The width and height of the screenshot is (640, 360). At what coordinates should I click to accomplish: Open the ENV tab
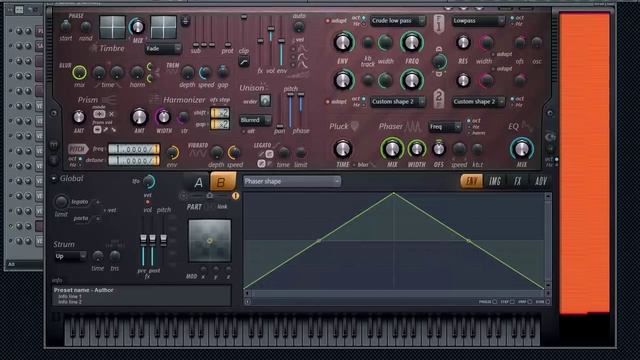click(x=471, y=181)
